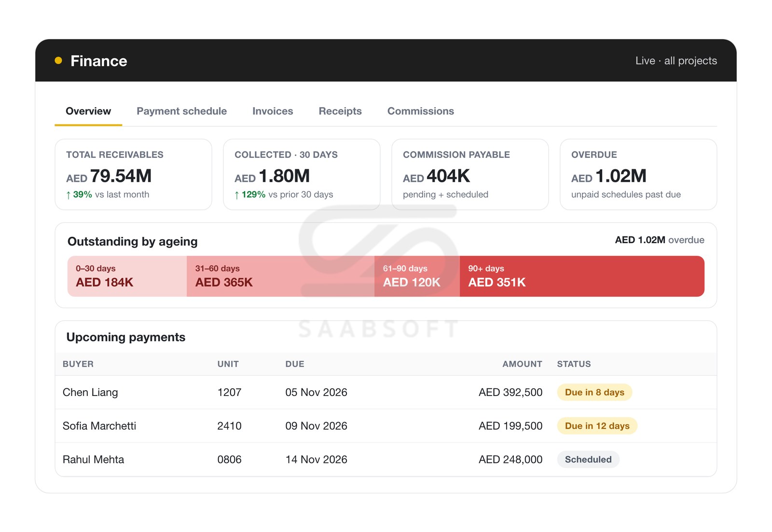
Task: Click the Finance header title
Action: click(99, 61)
